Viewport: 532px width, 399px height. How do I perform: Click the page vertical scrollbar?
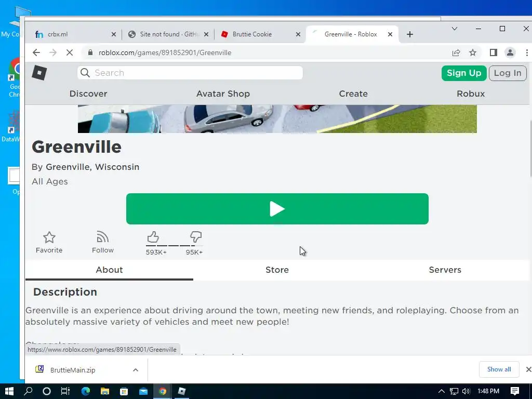pyautogui.click(x=530, y=148)
